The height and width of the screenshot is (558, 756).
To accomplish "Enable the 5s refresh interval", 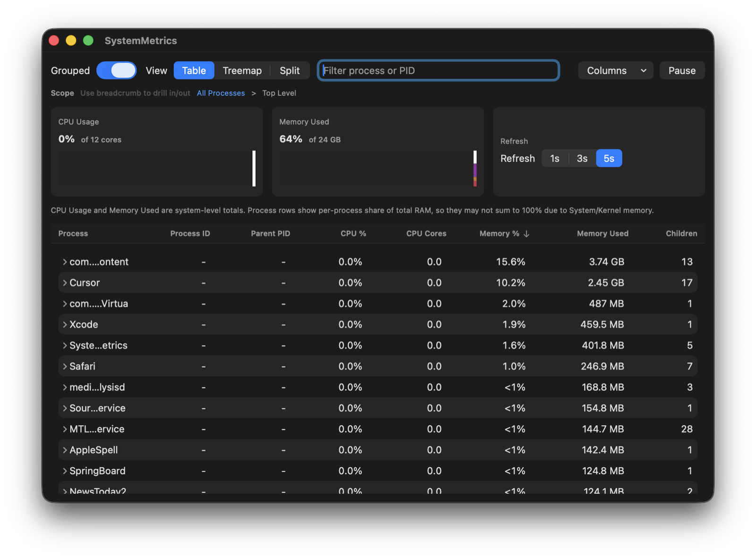I will [x=609, y=158].
